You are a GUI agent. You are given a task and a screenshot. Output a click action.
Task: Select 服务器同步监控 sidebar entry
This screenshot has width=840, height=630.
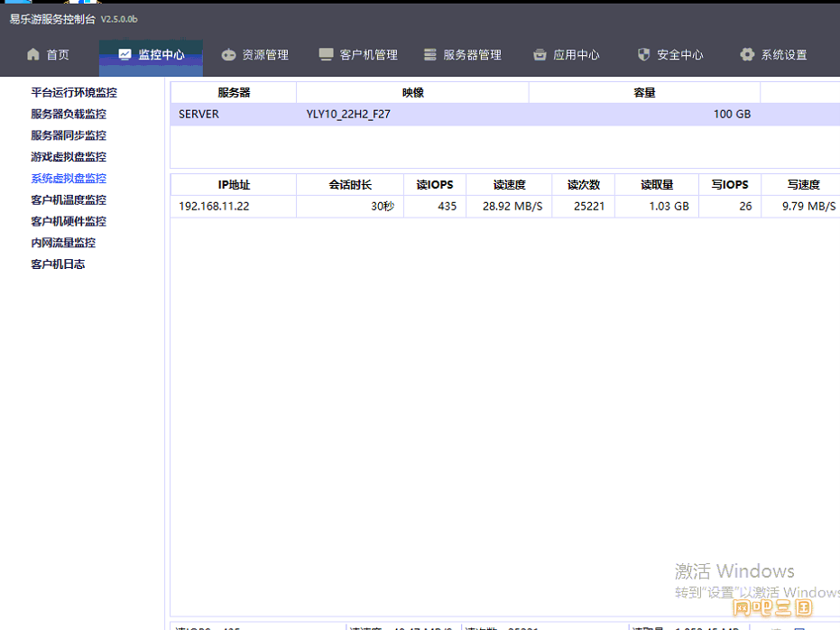(x=69, y=135)
